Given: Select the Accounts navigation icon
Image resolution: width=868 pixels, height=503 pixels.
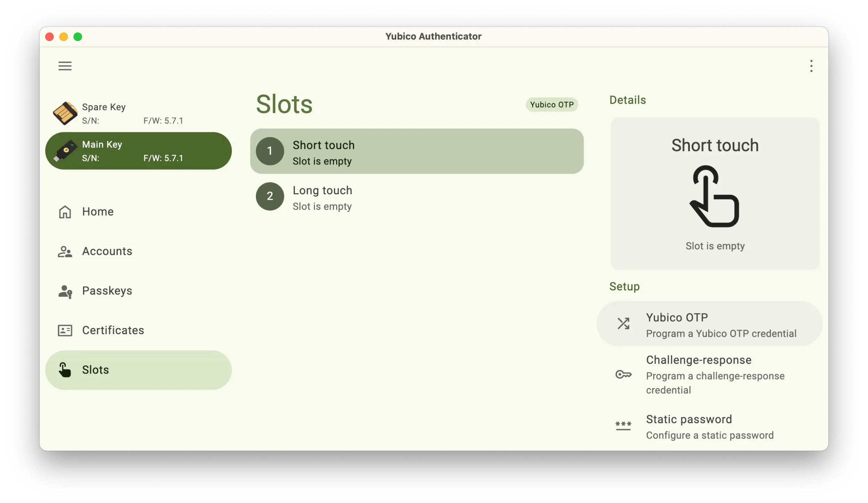Looking at the screenshot, I should [65, 250].
